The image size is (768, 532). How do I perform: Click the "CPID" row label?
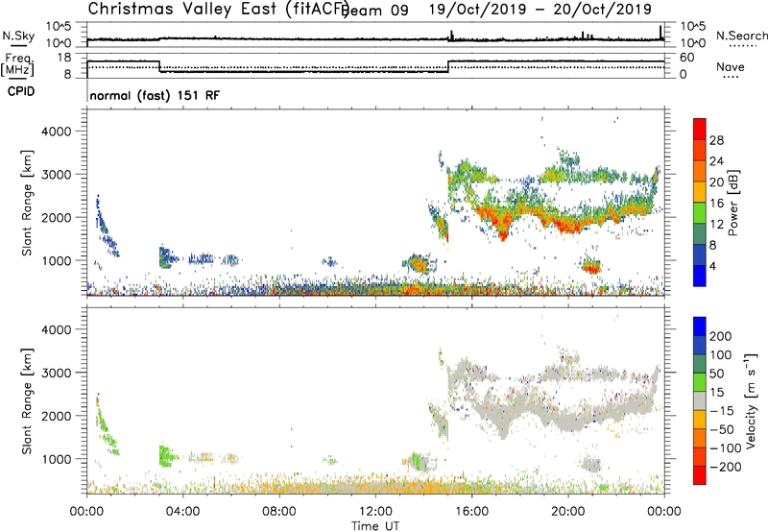(x=21, y=91)
